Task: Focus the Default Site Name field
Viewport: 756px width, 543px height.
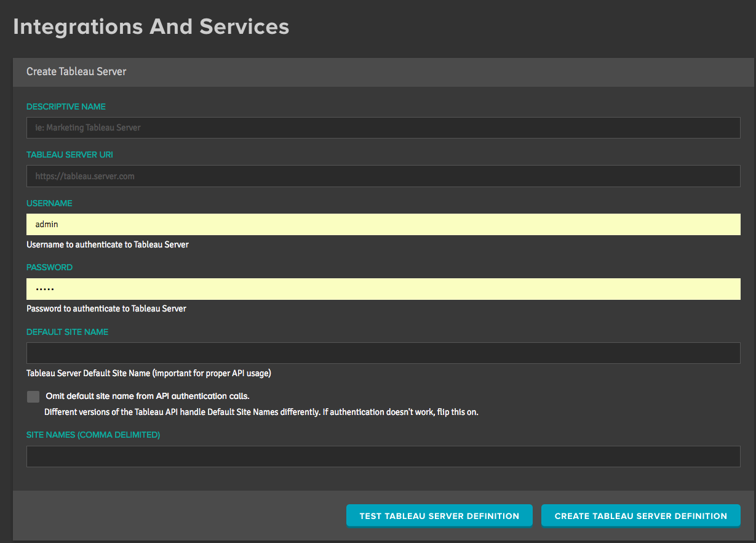Action: click(383, 353)
